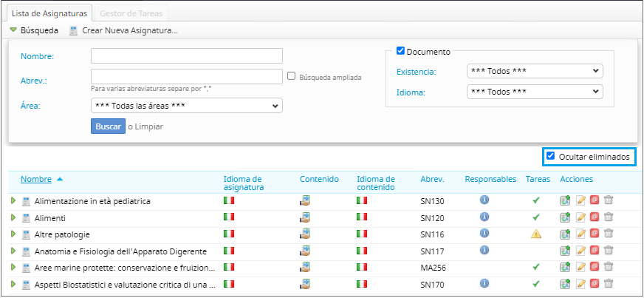This screenshot has height=298, width=644.
Task: Expand the Altre patologie row
Action: coord(13,234)
